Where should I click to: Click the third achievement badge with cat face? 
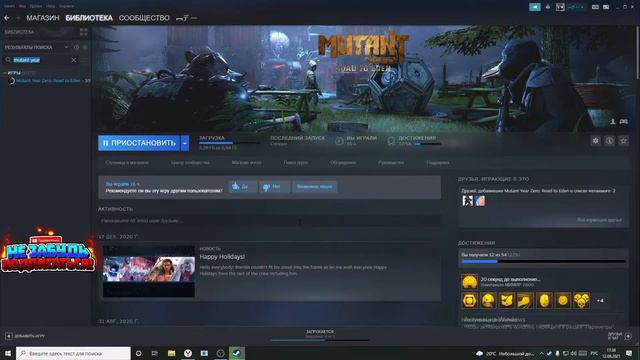click(x=507, y=300)
